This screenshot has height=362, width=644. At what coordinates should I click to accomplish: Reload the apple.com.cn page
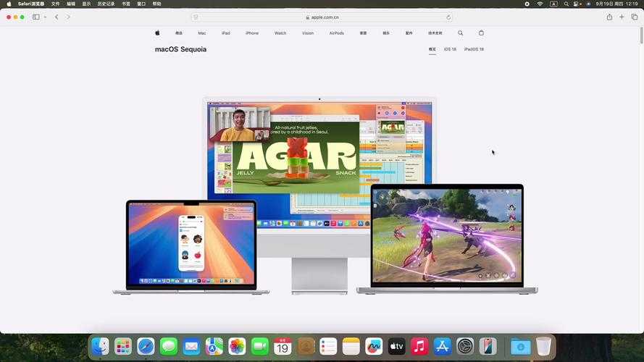[448, 17]
